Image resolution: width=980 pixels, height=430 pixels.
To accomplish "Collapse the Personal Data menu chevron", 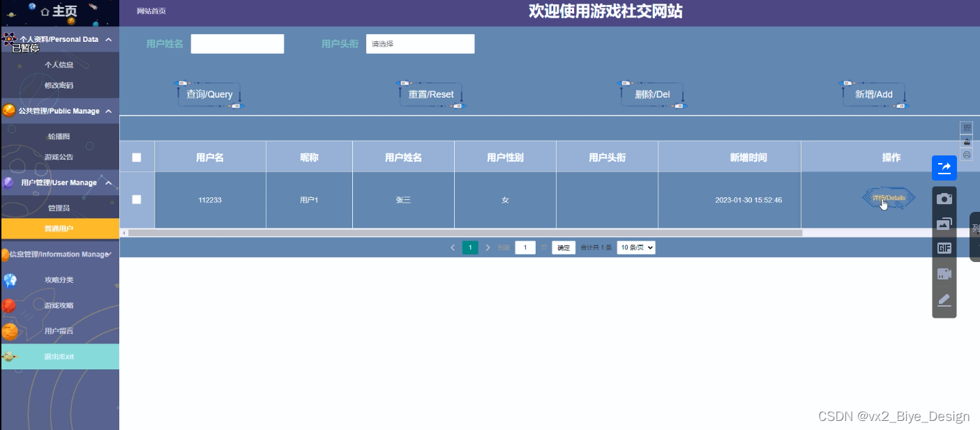I will (109, 40).
